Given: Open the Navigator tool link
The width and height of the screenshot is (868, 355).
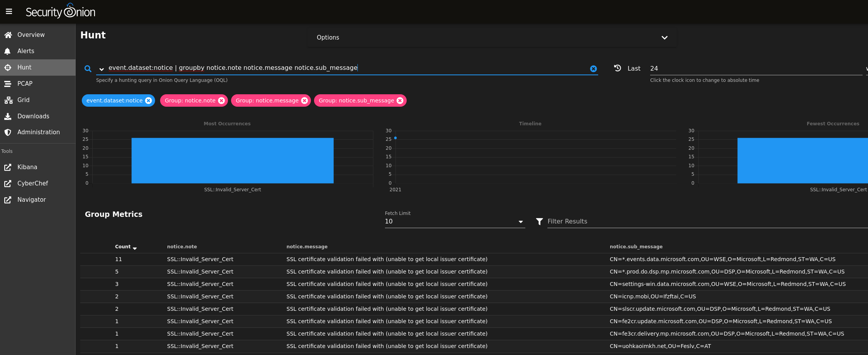Looking at the screenshot, I should point(38,200).
